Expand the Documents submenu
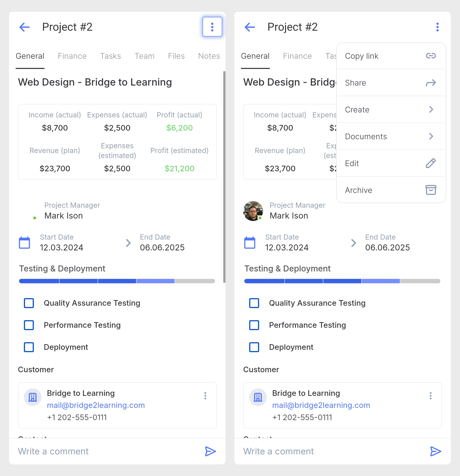Viewport: 460px width, 476px height. [x=391, y=136]
